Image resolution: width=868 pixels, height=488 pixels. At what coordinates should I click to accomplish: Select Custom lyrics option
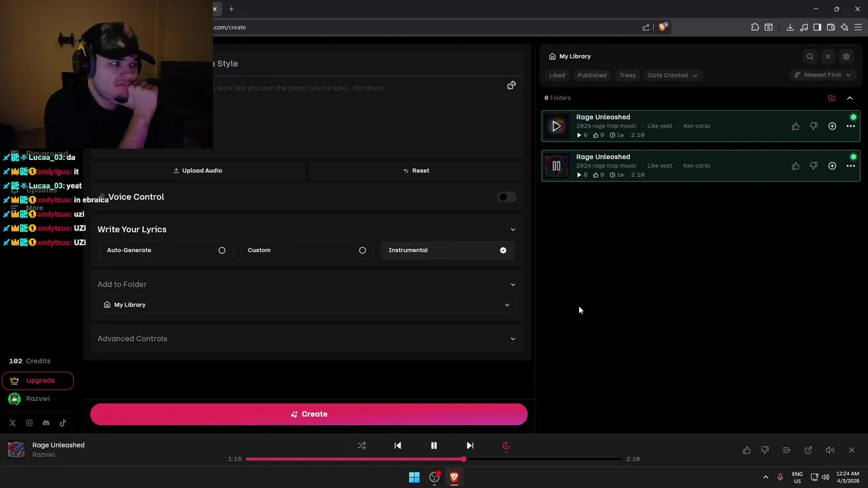pyautogui.click(x=307, y=250)
